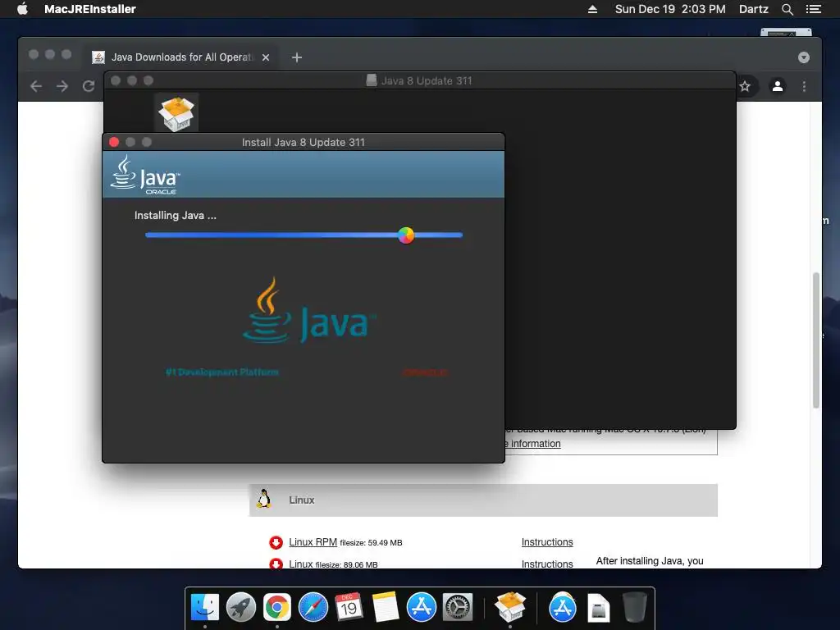Click the Java package box icon in the disk window

pos(176,113)
